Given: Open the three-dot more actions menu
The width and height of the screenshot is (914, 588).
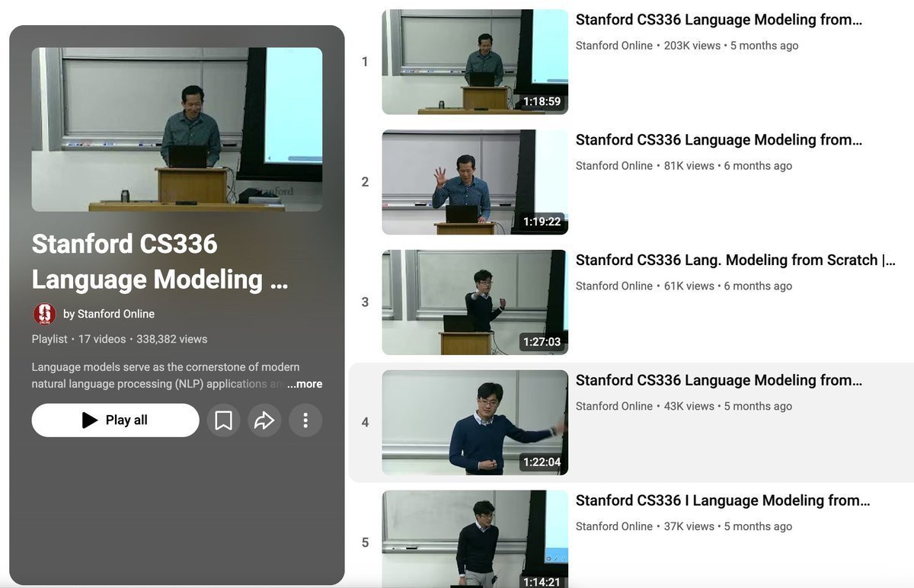Looking at the screenshot, I should [x=305, y=420].
